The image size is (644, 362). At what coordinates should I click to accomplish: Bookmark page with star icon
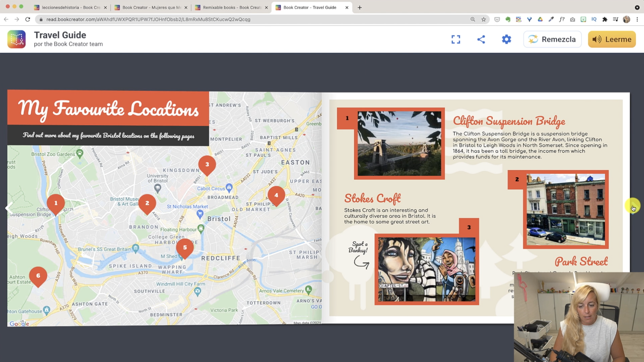click(x=484, y=19)
